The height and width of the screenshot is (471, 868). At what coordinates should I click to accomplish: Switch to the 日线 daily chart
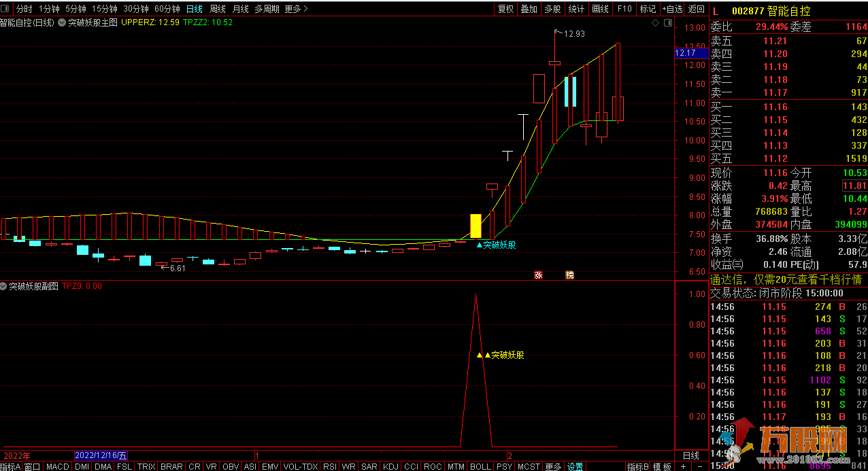point(194,9)
